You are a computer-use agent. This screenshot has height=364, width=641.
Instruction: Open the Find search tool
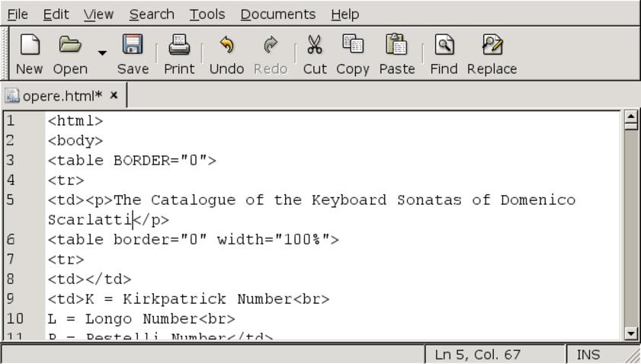pyautogui.click(x=444, y=46)
